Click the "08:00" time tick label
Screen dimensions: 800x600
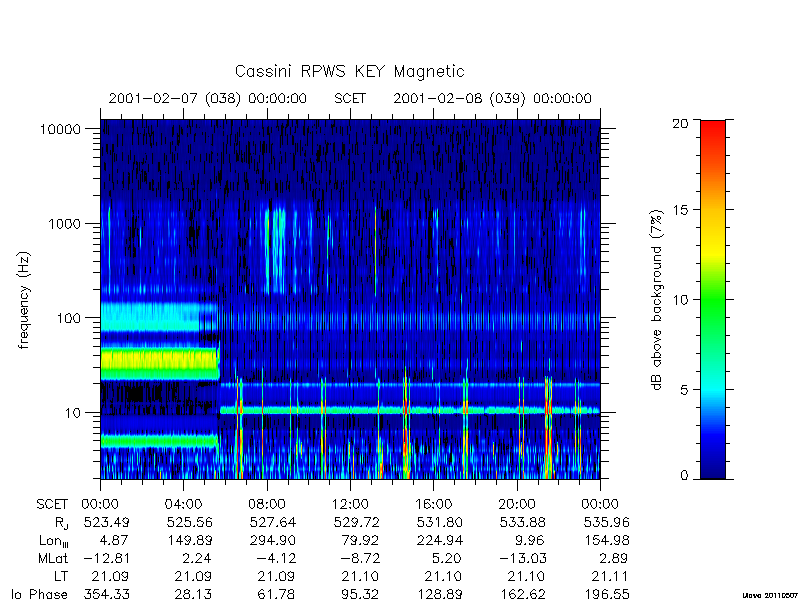click(x=267, y=505)
